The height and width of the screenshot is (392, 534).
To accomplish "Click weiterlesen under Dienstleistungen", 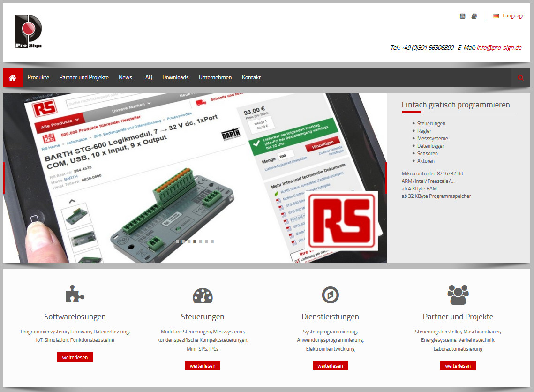I will [x=331, y=366].
